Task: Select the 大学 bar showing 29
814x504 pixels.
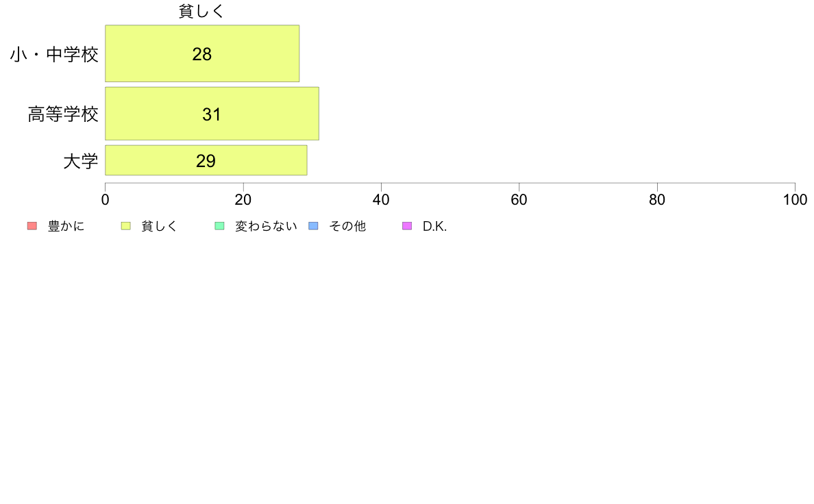Action: tap(206, 160)
